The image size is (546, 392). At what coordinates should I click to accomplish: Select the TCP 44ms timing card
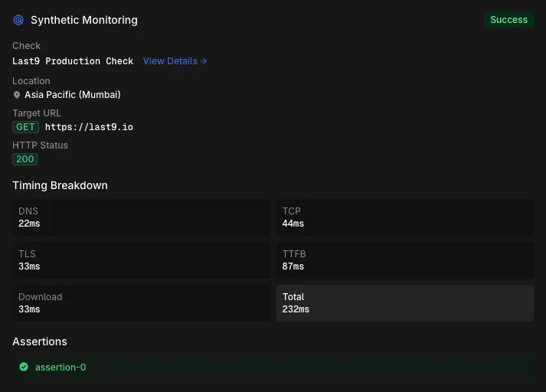405,217
